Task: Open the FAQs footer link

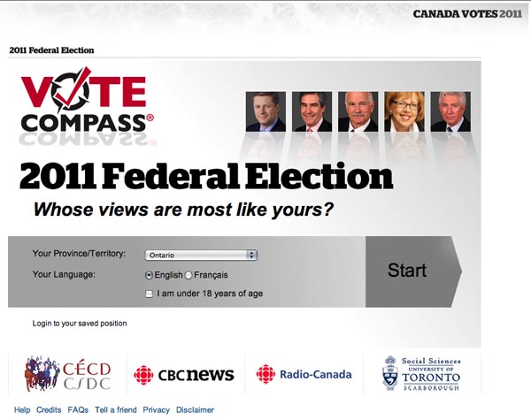Action: click(x=78, y=410)
